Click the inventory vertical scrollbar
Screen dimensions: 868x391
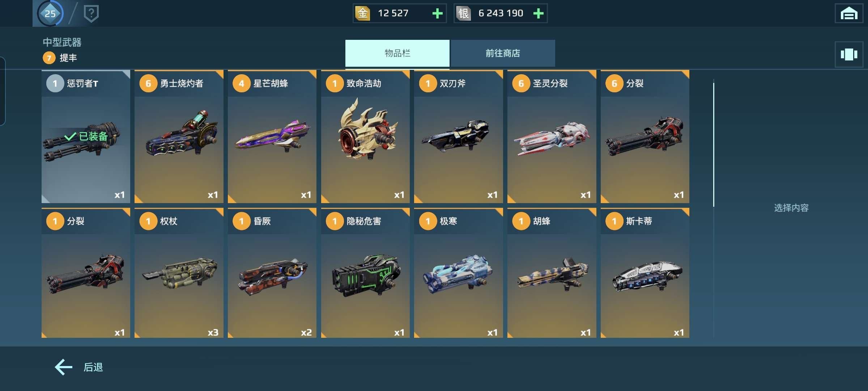pos(714,145)
